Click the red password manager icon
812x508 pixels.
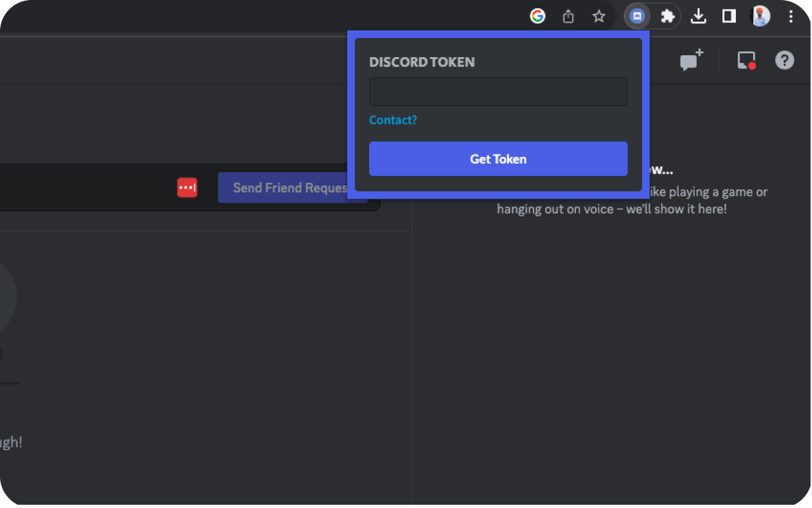click(x=187, y=187)
